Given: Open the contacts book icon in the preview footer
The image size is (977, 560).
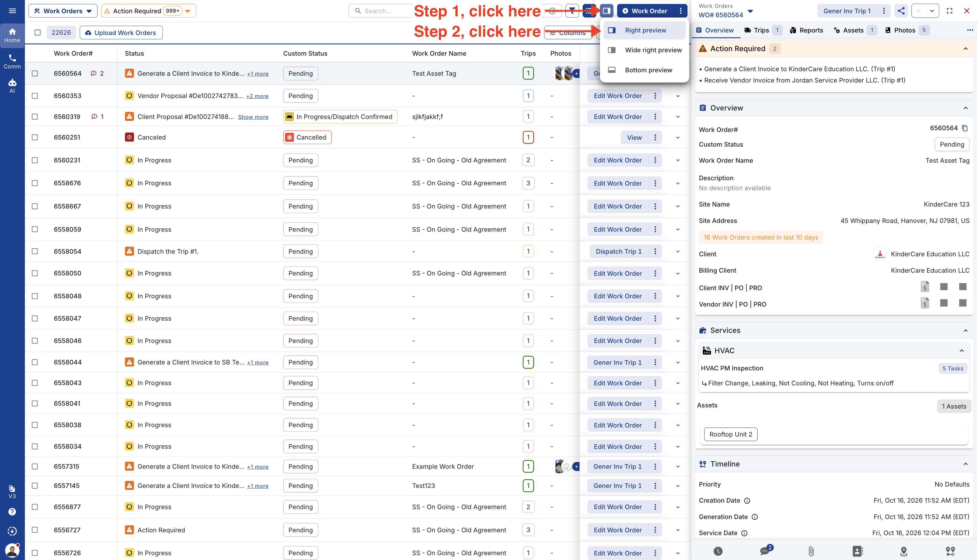Looking at the screenshot, I should point(858,551).
